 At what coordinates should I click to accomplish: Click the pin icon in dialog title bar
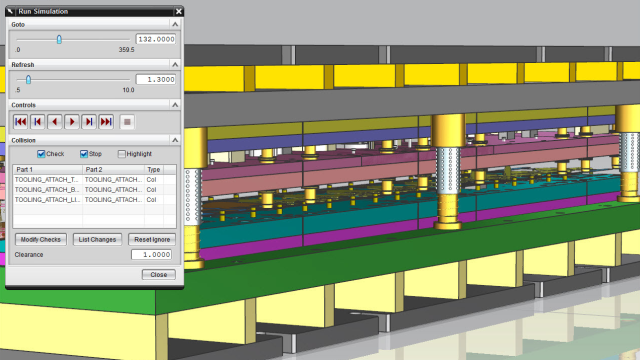click(x=10, y=11)
